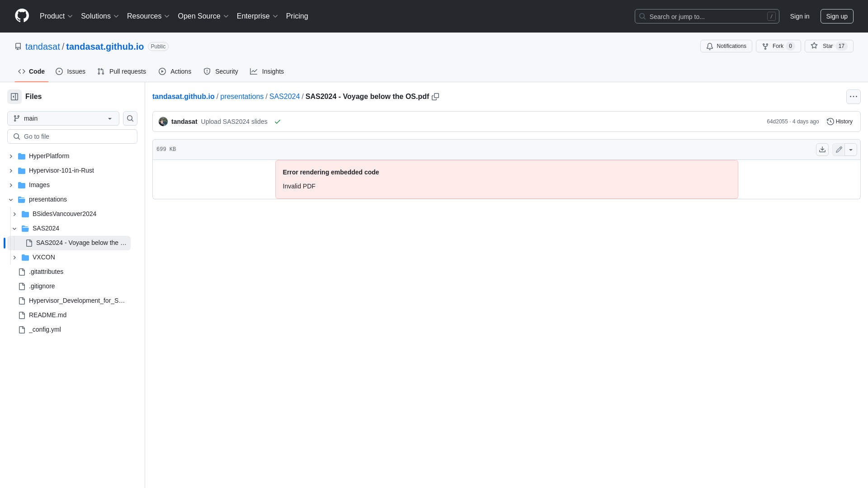Go to the Pricing page
The height and width of the screenshot is (488, 868).
[297, 16]
